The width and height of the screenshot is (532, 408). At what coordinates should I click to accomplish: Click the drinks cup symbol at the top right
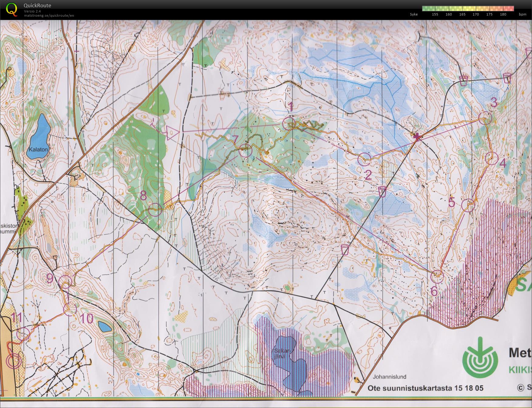507,78
